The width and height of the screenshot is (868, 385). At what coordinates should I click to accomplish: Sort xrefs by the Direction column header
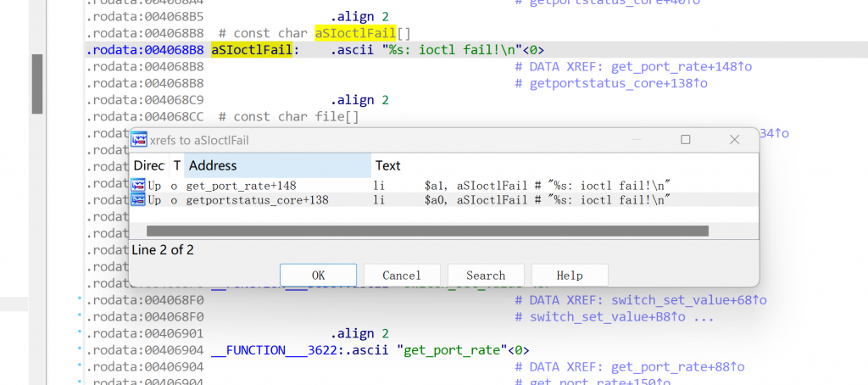pyautogui.click(x=148, y=165)
